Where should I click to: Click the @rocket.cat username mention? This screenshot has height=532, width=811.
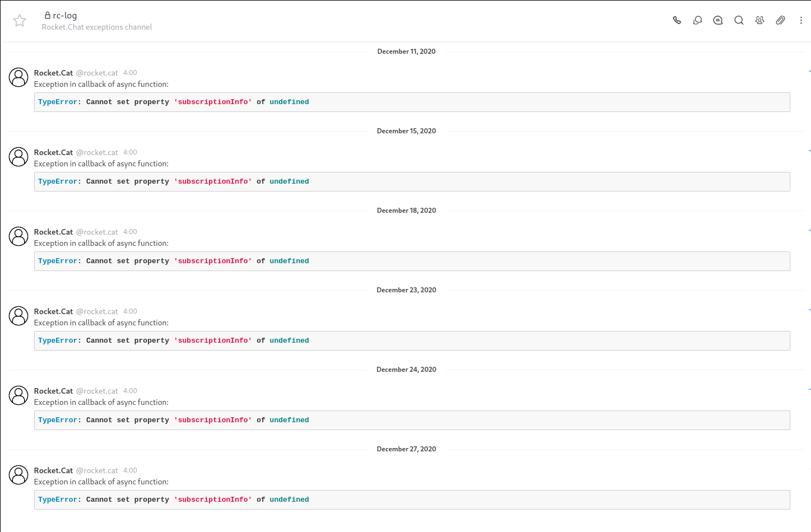pos(97,73)
